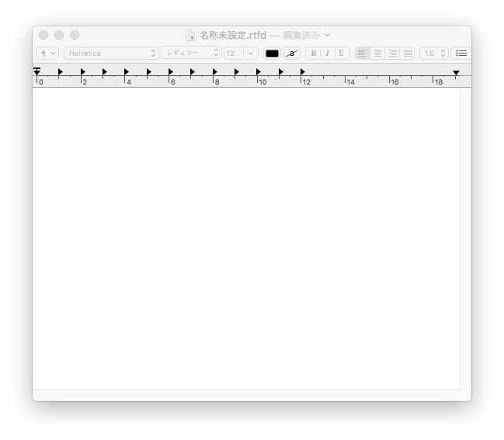Image resolution: width=504 pixels, height=440 pixels.
Task: Align text to the right
Action: coord(392,54)
